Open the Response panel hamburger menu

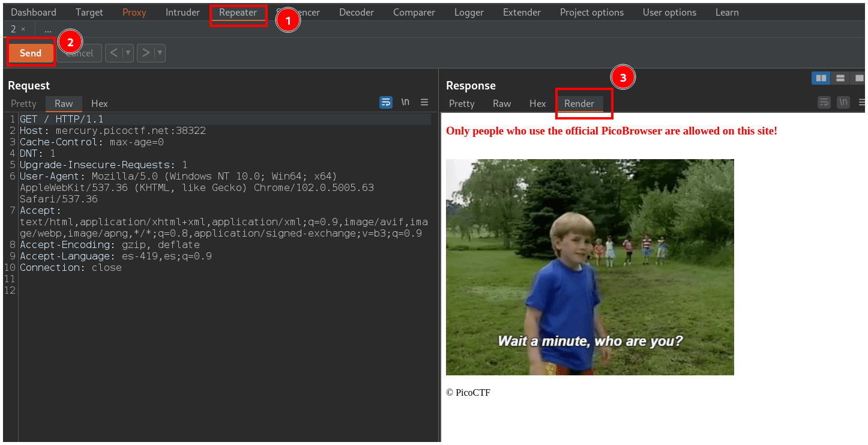click(x=863, y=103)
